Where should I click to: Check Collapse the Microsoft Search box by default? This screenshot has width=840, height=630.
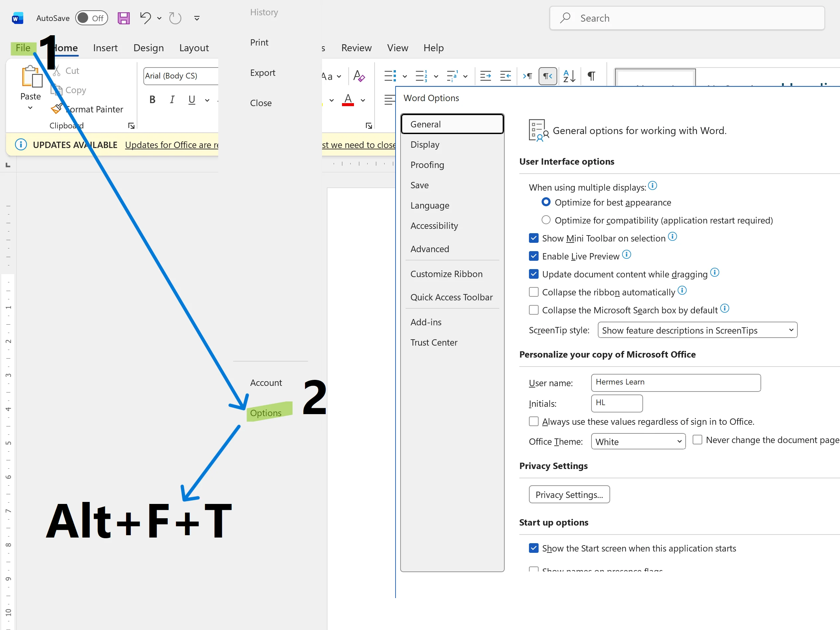534,310
